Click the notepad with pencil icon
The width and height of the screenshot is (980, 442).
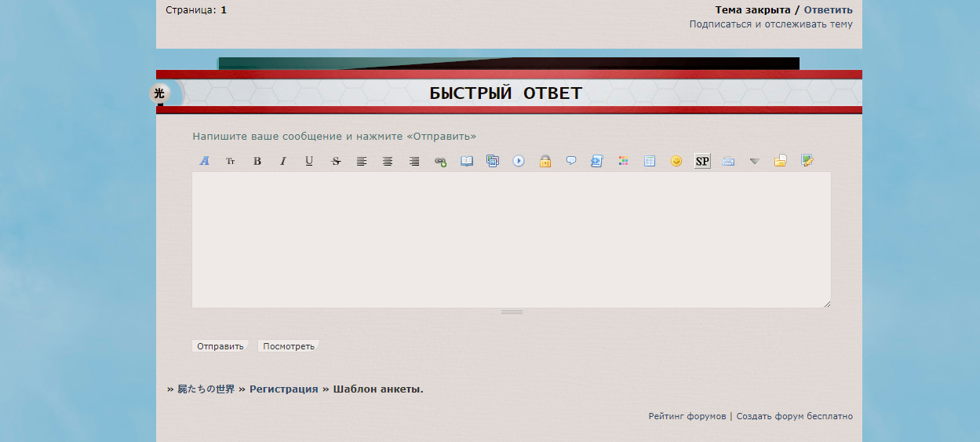tap(807, 161)
